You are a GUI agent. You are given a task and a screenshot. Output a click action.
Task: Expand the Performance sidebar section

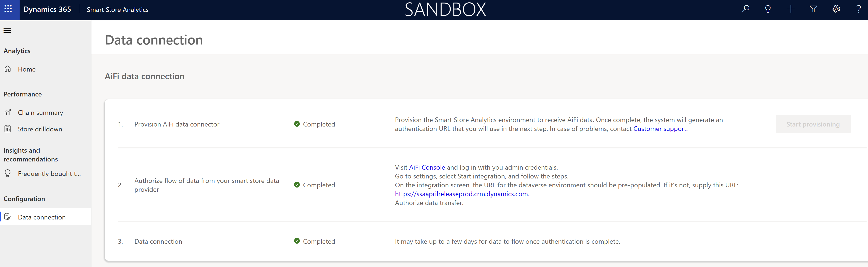point(23,94)
